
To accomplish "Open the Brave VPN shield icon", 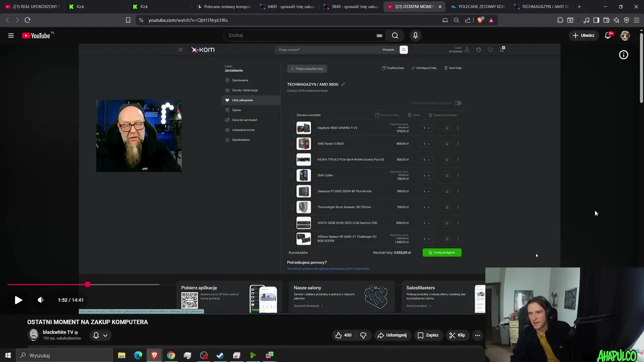I will [626, 20].
